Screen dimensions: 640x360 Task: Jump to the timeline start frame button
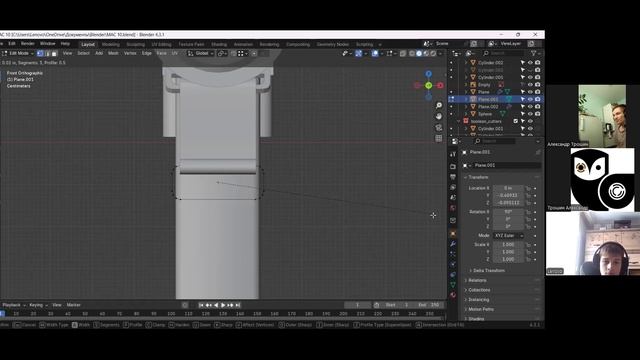[201, 305]
